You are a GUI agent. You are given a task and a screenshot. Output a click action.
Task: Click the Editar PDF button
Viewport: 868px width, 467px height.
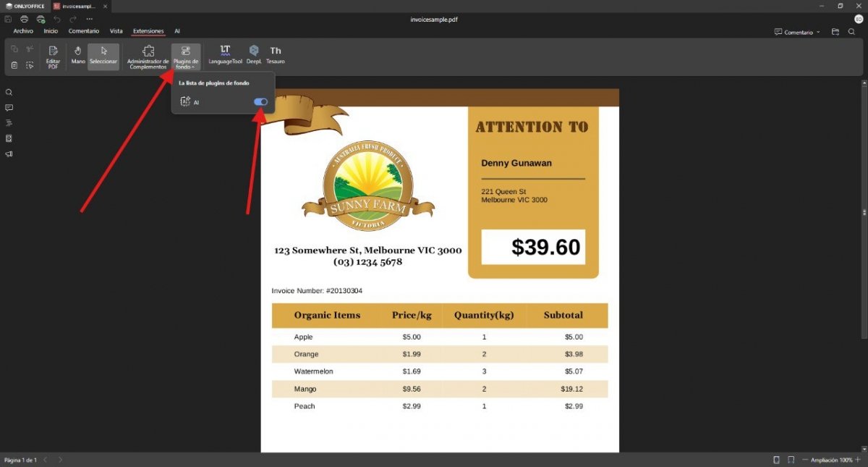click(53, 56)
